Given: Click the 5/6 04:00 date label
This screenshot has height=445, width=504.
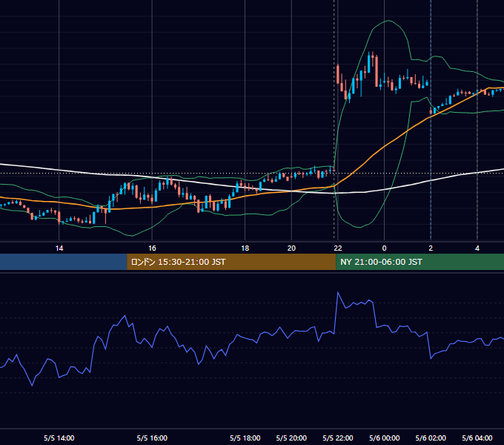Looking at the screenshot, I should click(x=477, y=438).
